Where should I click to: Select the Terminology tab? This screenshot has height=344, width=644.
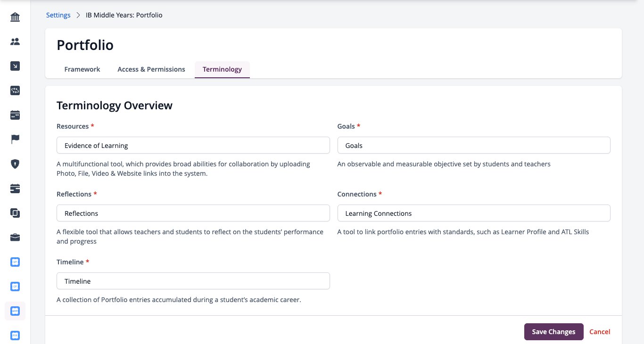(222, 69)
